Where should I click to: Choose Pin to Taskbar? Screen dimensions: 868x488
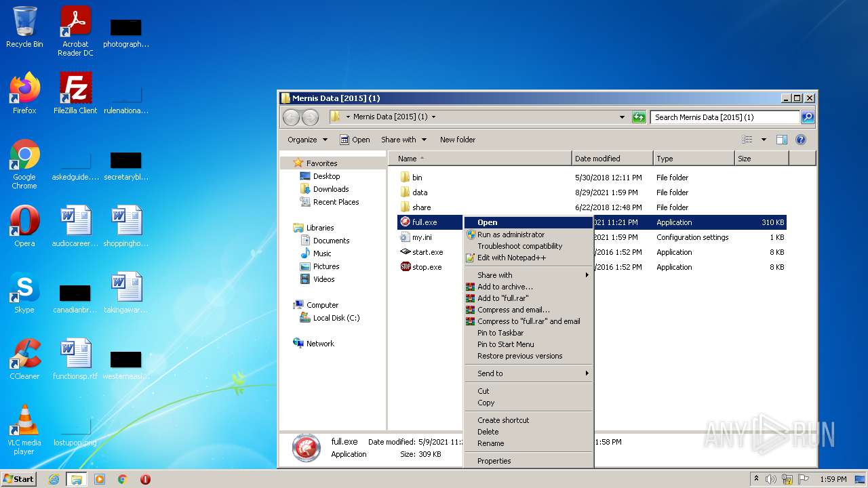528,333
